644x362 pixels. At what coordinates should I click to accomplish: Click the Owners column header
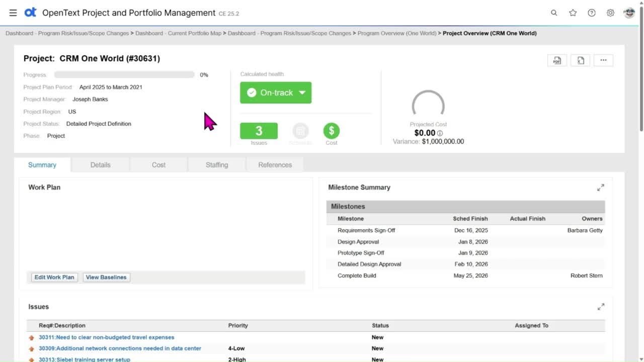[592, 219]
